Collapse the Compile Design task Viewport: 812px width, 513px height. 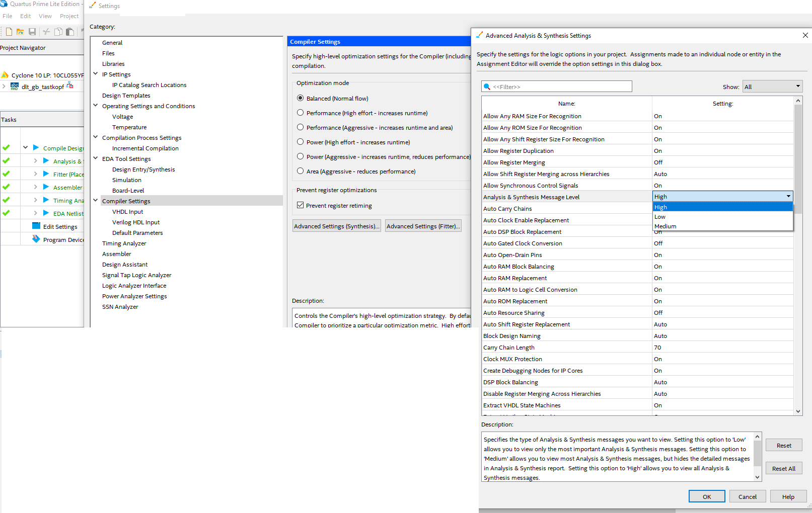tap(25, 148)
